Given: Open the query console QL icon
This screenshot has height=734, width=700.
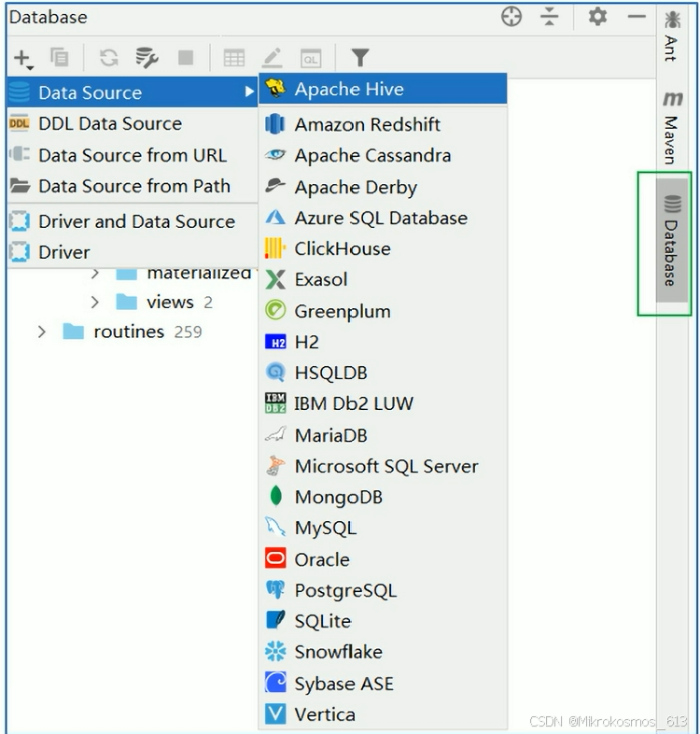Looking at the screenshot, I should point(311,59).
